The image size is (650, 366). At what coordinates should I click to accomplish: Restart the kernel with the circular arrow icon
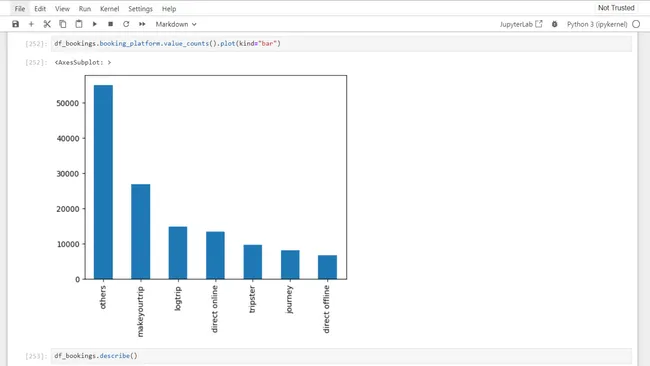click(x=126, y=24)
